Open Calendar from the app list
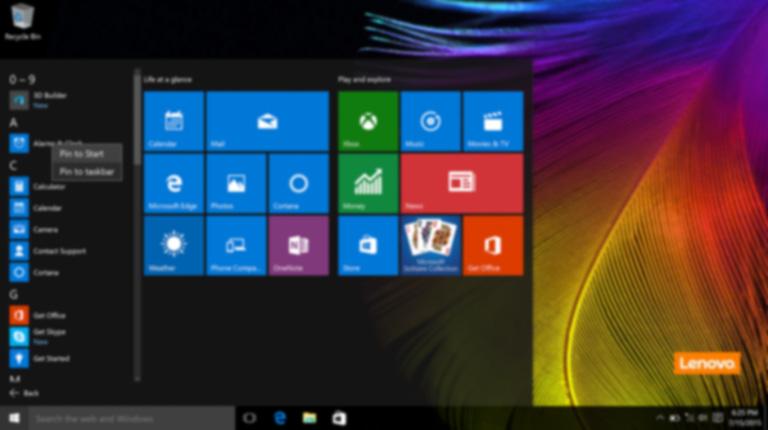Image resolution: width=768 pixels, height=430 pixels. (69, 208)
